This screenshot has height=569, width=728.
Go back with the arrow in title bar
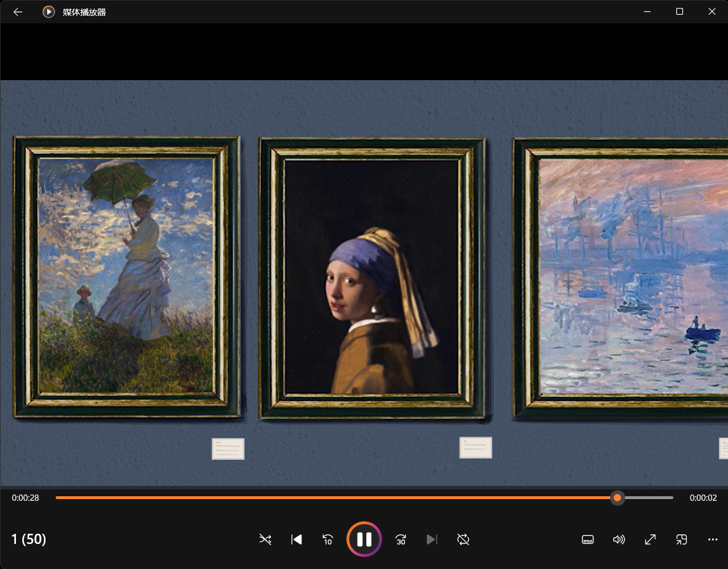click(18, 12)
